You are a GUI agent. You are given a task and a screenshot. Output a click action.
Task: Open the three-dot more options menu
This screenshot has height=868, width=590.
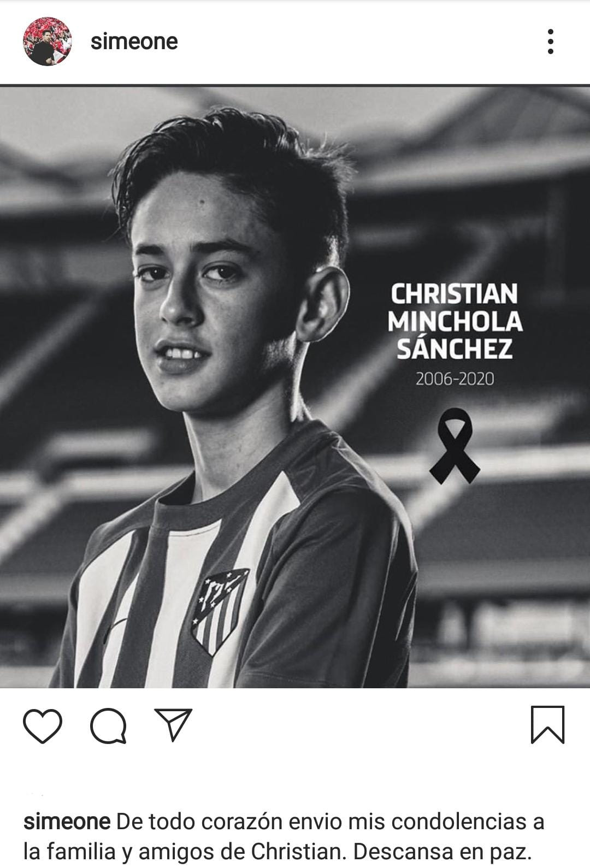pyautogui.click(x=550, y=42)
